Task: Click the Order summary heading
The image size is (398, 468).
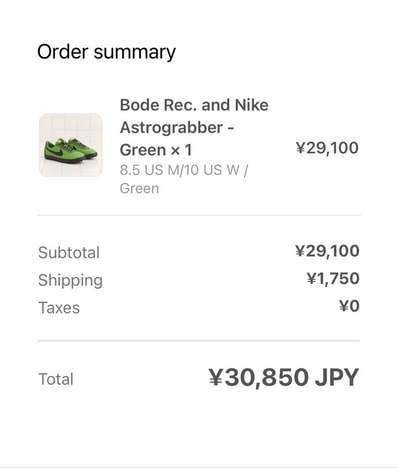Action: click(x=106, y=52)
